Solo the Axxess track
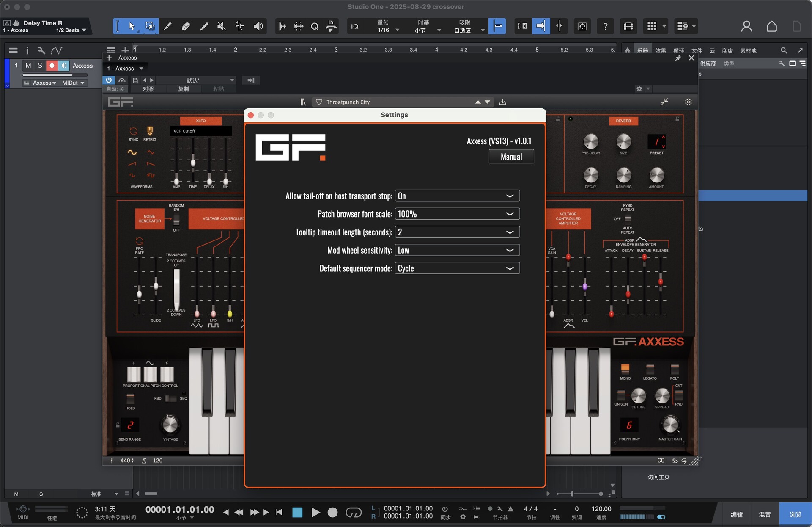 point(40,66)
